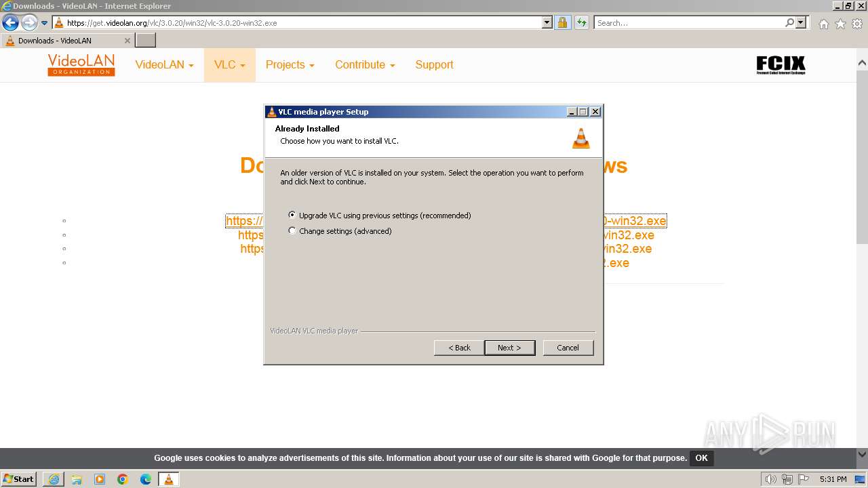Open the File Explorer taskbar icon
Screen dimensions: 868x488
tap(77, 479)
